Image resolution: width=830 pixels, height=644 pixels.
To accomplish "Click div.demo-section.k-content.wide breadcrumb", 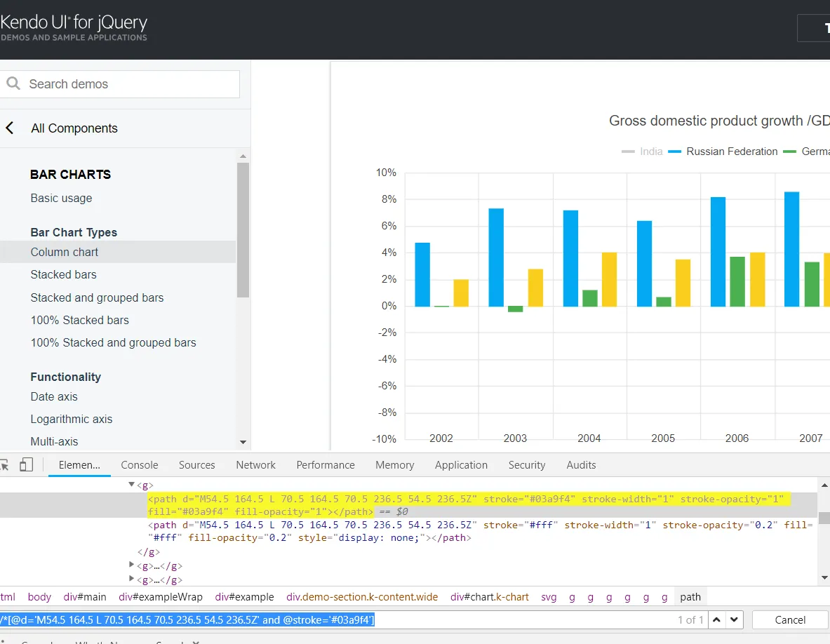I will [362, 597].
